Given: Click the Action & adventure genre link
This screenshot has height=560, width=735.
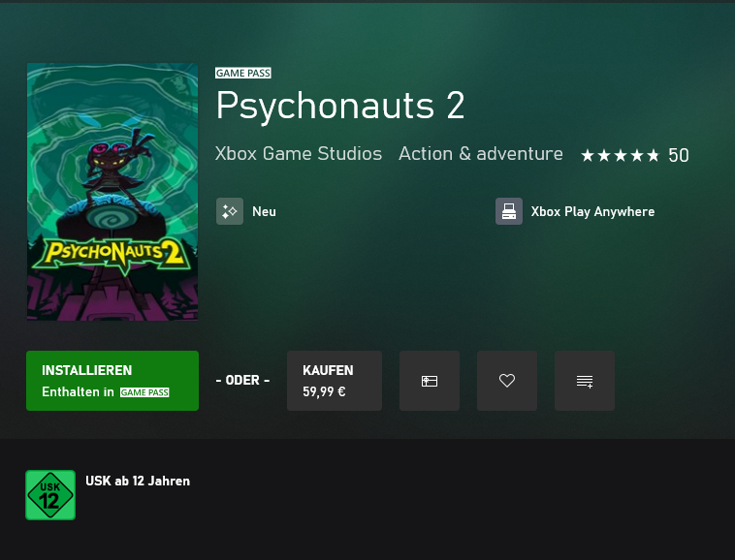Looking at the screenshot, I should (481, 154).
